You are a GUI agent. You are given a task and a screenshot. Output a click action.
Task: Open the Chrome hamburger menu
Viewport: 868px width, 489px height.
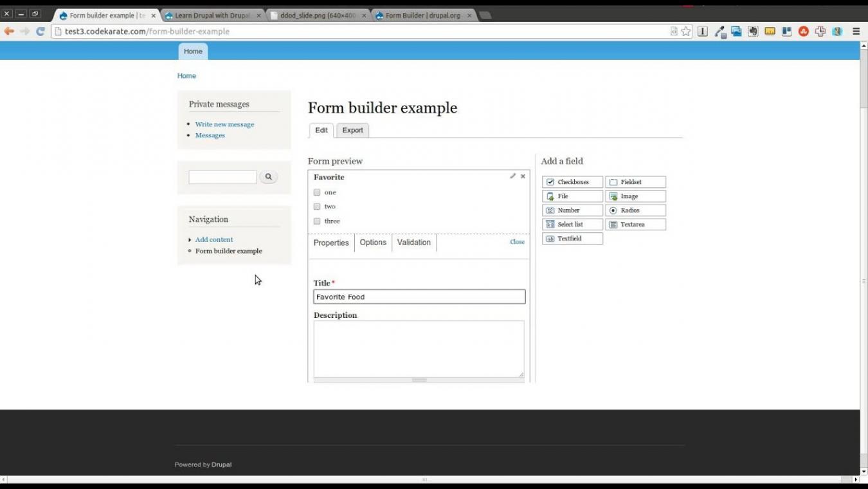[x=856, y=31]
